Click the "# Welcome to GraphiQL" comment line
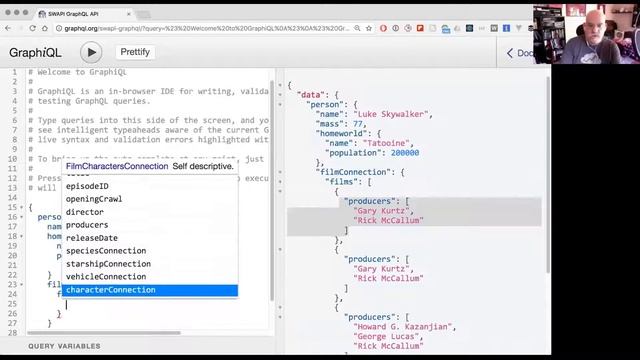This screenshot has width=640, height=360. 78,72
